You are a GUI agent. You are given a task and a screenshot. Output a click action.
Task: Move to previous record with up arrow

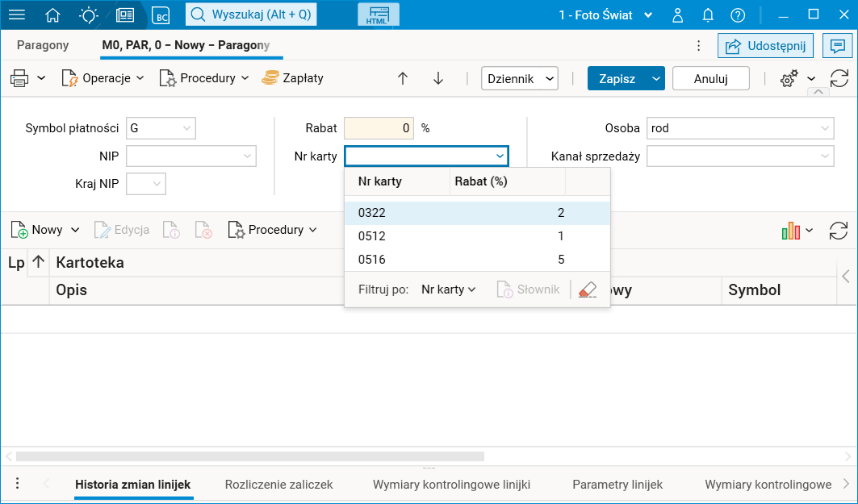click(403, 79)
